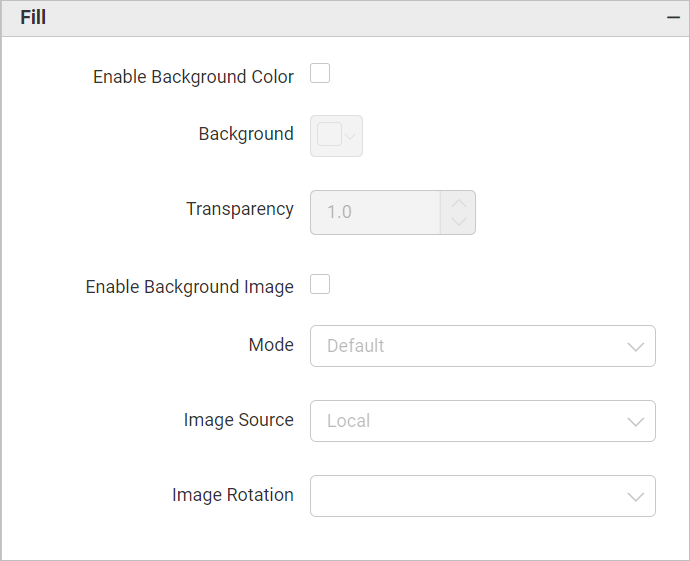
Task: Click the Mode label
Action: click(271, 345)
